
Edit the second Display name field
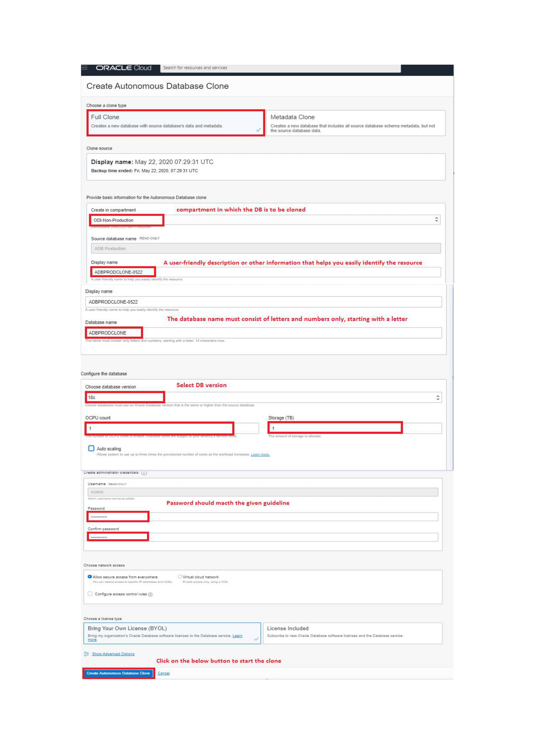click(x=264, y=302)
